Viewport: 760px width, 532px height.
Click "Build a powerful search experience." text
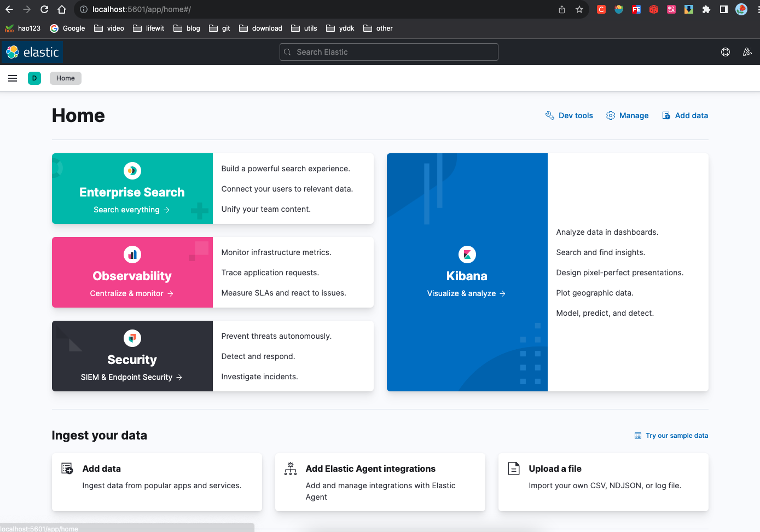pyautogui.click(x=286, y=169)
